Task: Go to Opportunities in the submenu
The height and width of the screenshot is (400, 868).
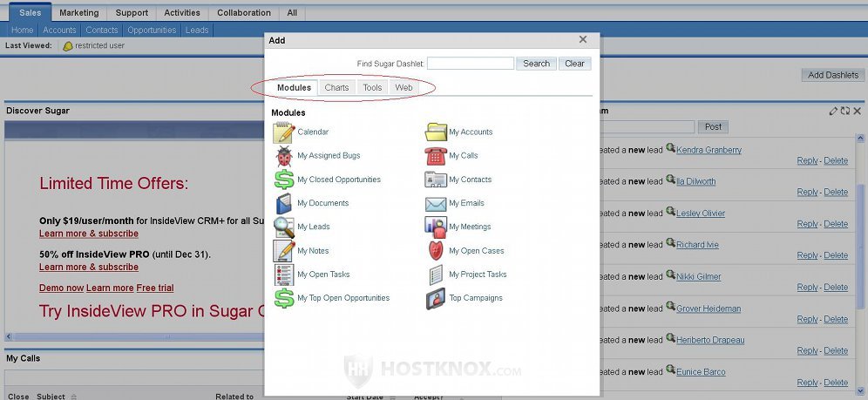Action: coord(152,31)
